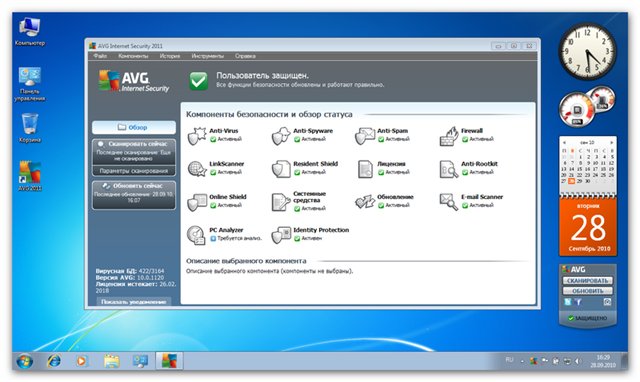Viewport: 640px width, 382px height.
Task: Click Показать уведомление button
Action: (x=134, y=302)
